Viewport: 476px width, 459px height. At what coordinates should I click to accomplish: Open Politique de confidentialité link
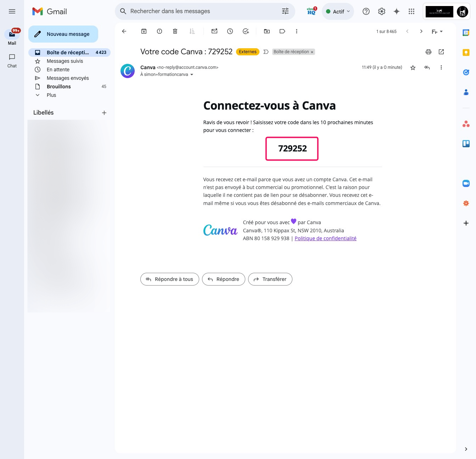pos(325,238)
